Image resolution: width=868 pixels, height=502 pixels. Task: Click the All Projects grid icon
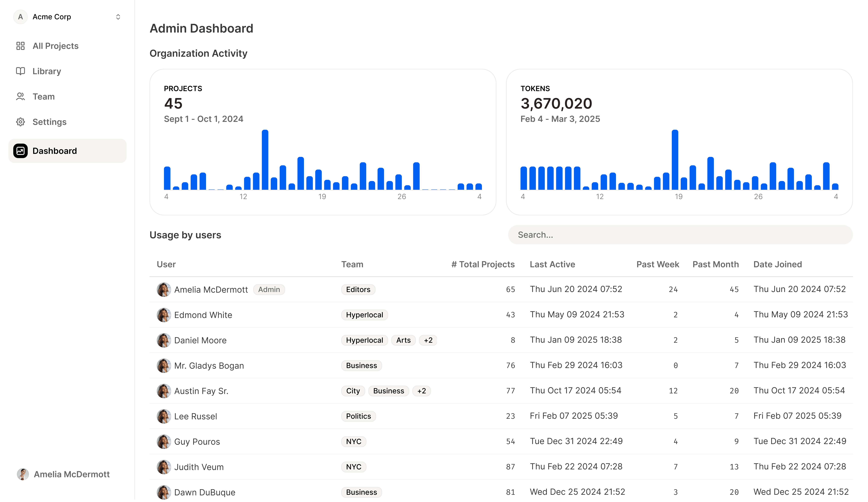pos(20,46)
